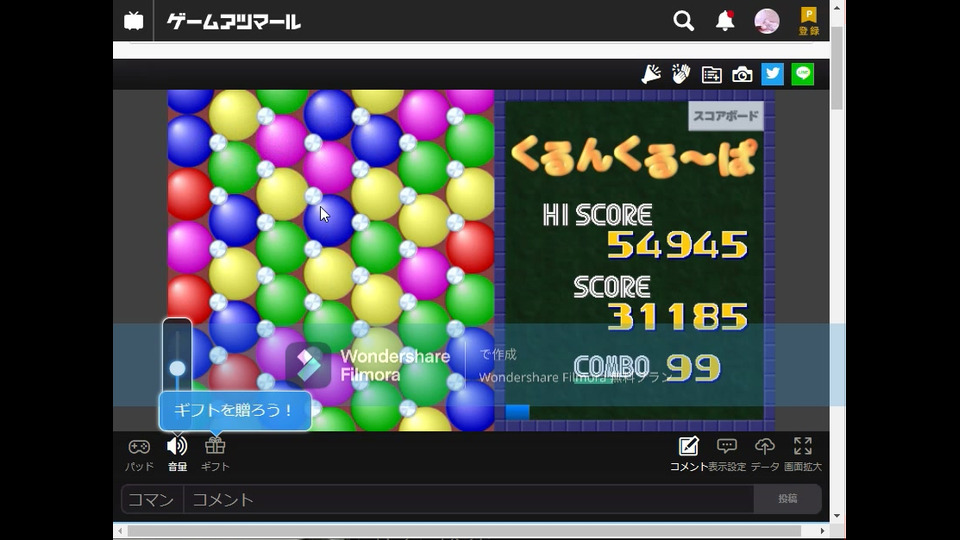Click the SCORE value 31185

coord(677,317)
